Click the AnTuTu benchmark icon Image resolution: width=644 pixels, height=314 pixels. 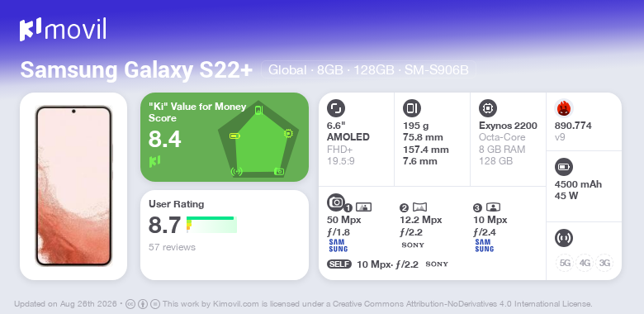(564, 108)
